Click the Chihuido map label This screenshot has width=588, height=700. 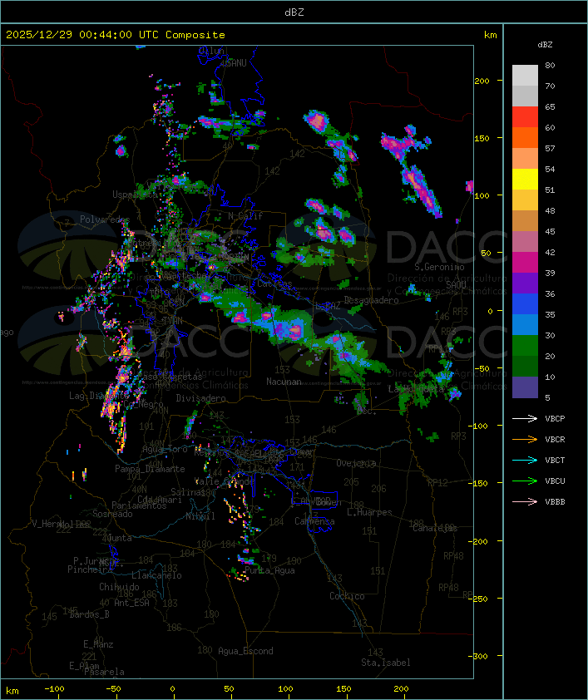pyautogui.click(x=119, y=587)
